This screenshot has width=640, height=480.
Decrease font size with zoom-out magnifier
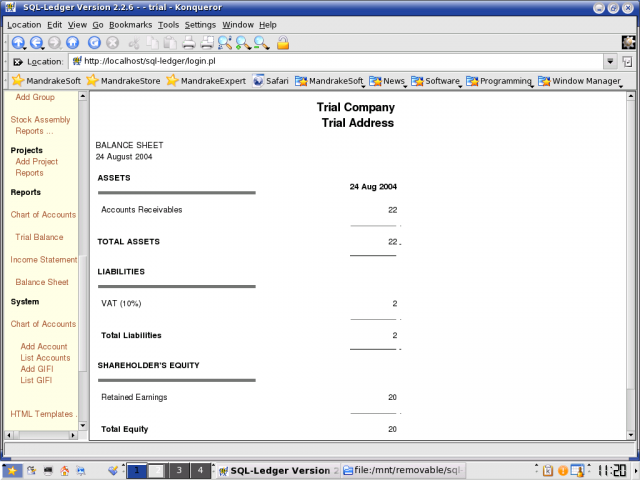[x=262, y=42]
